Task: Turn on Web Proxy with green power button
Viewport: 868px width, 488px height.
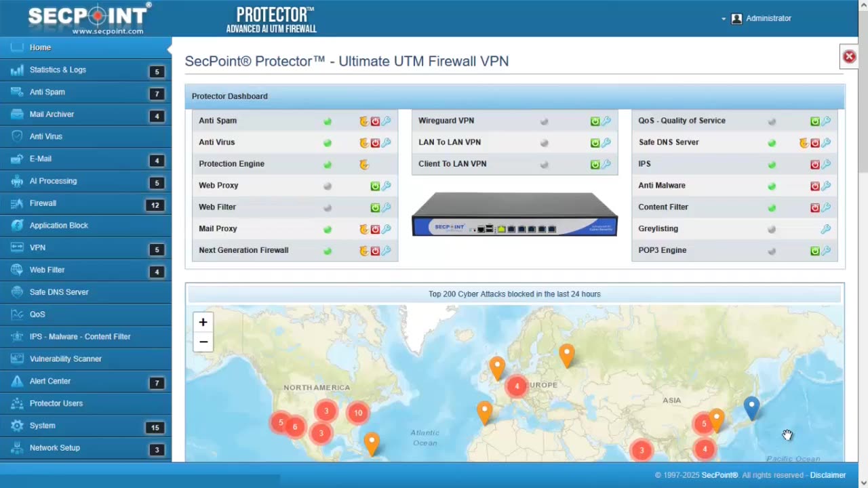Action: [x=375, y=186]
